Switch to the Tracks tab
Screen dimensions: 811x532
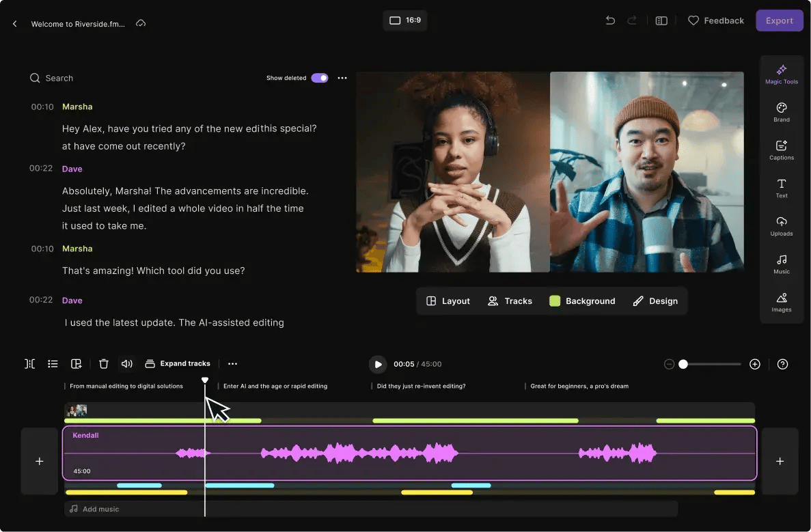(x=510, y=301)
